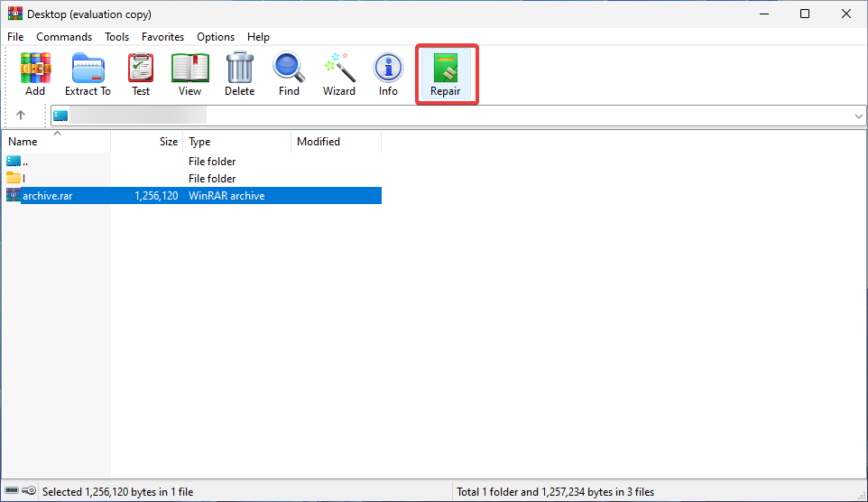The image size is (868, 502).
Task: Click the WinRAR title bar app icon
Action: click(15, 14)
